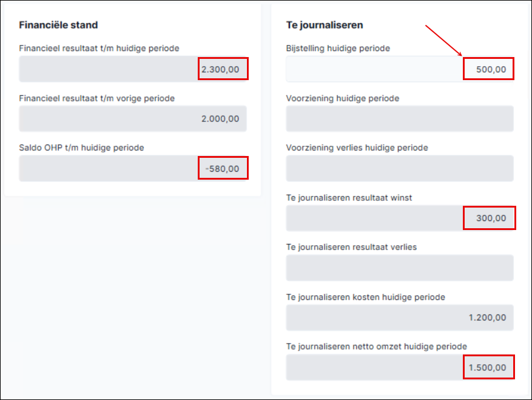Select the Te journaliseren kosten huidige periode field
Image resolution: width=532 pixels, height=400 pixels.
(400, 317)
